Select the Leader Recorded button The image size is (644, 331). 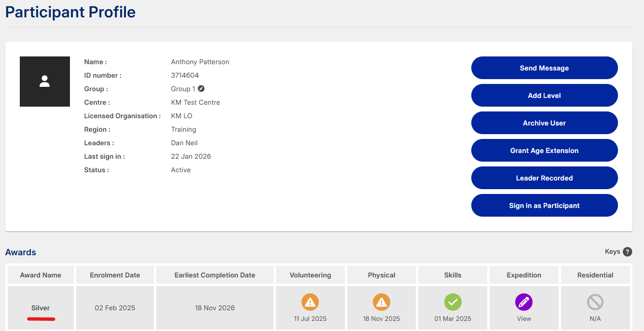point(544,178)
